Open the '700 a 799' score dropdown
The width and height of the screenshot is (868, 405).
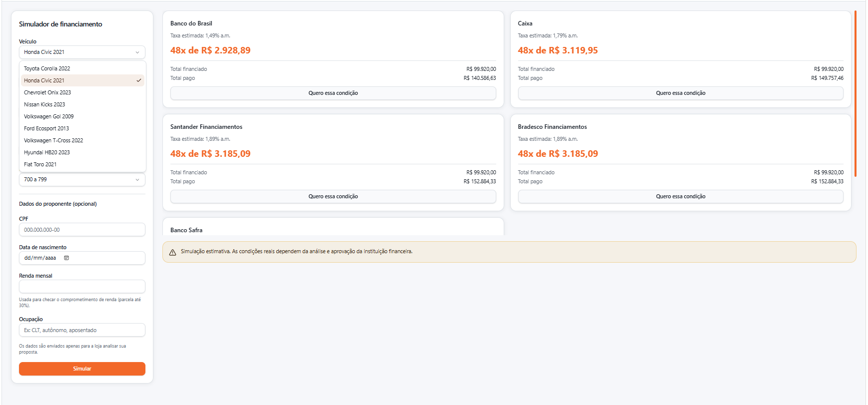pos(82,179)
